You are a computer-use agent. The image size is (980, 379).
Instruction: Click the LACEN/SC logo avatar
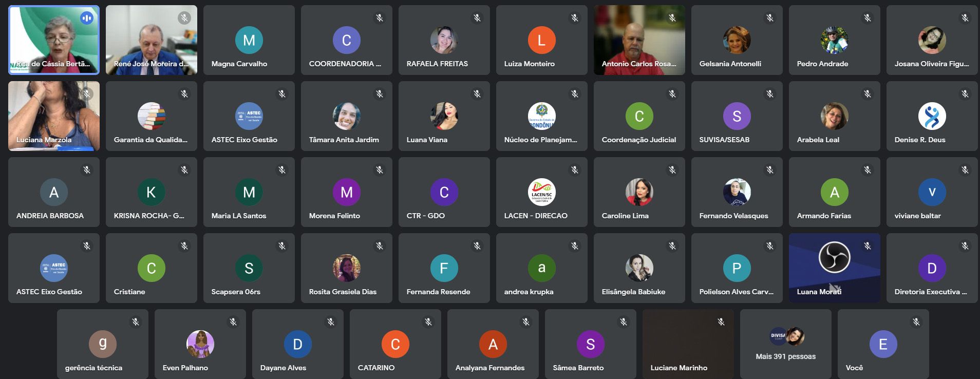[541, 192]
